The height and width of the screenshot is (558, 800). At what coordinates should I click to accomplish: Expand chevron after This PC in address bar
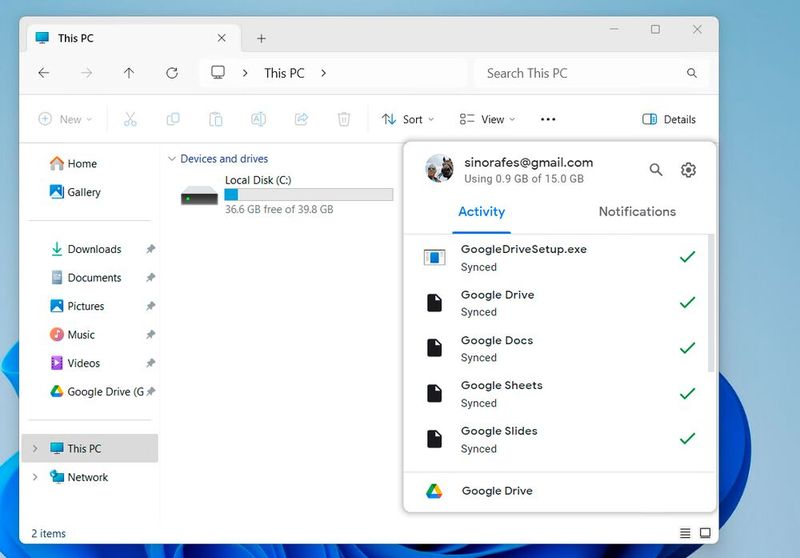point(323,73)
